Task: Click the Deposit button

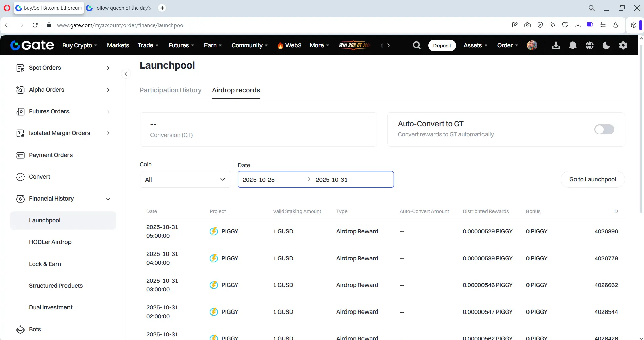Action: click(x=442, y=45)
